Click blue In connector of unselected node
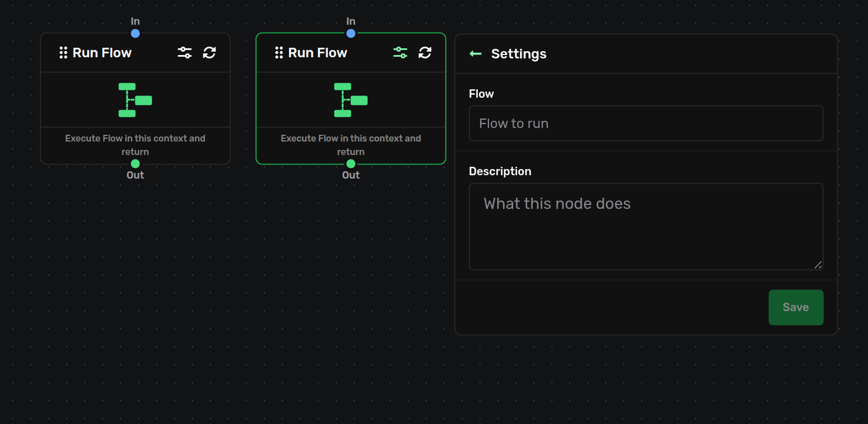The image size is (868, 424). tap(135, 33)
